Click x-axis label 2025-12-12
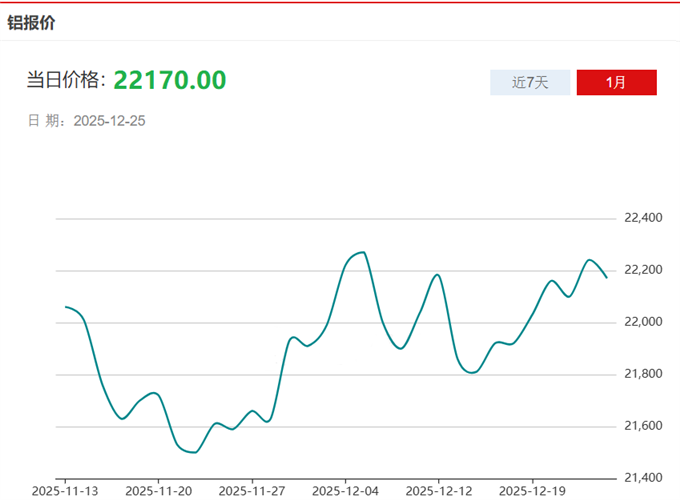Viewport: 680px width, 500px height. (x=438, y=491)
